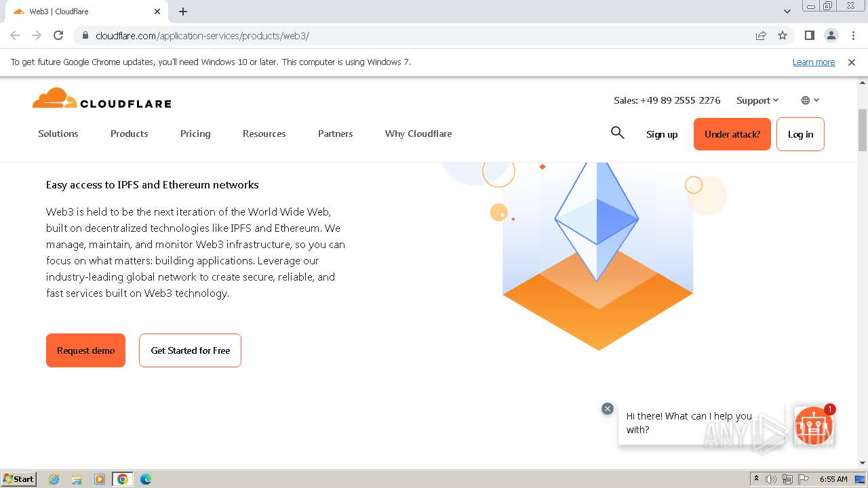Launch Microsoft Edge from taskbar
Viewport: 868px width, 488px height.
coord(146,479)
